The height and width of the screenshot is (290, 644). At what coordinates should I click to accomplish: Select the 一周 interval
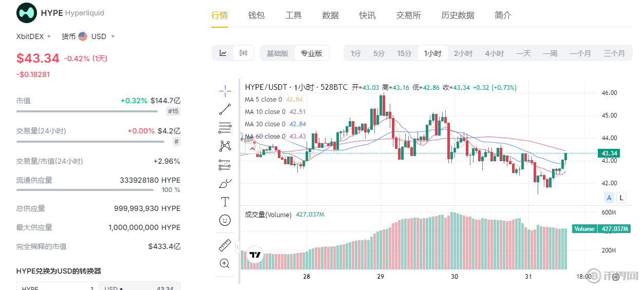click(550, 53)
